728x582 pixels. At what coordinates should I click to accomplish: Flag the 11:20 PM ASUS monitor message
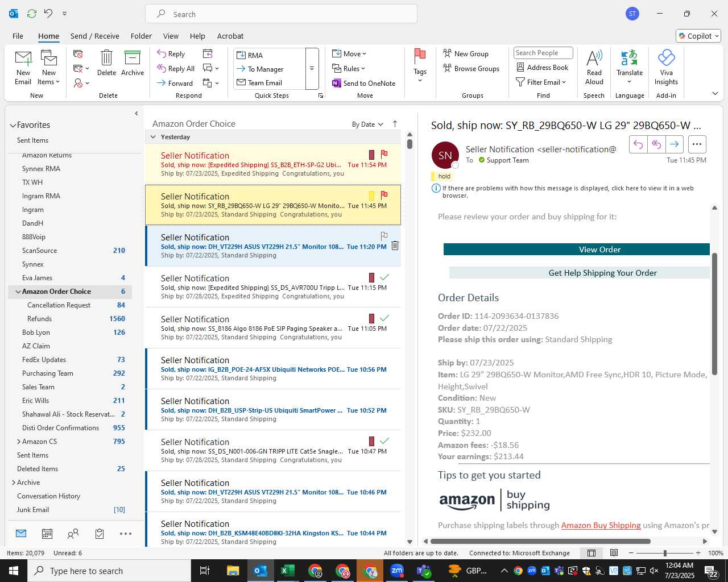pos(384,235)
